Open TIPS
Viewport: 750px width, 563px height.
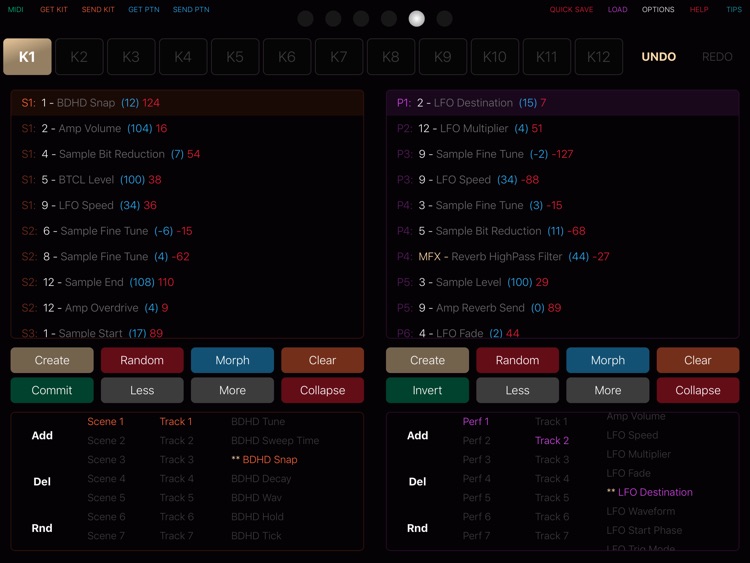click(734, 10)
